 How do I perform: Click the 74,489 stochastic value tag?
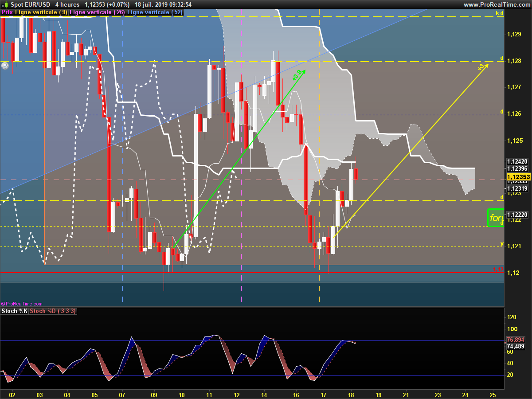tap(516, 346)
